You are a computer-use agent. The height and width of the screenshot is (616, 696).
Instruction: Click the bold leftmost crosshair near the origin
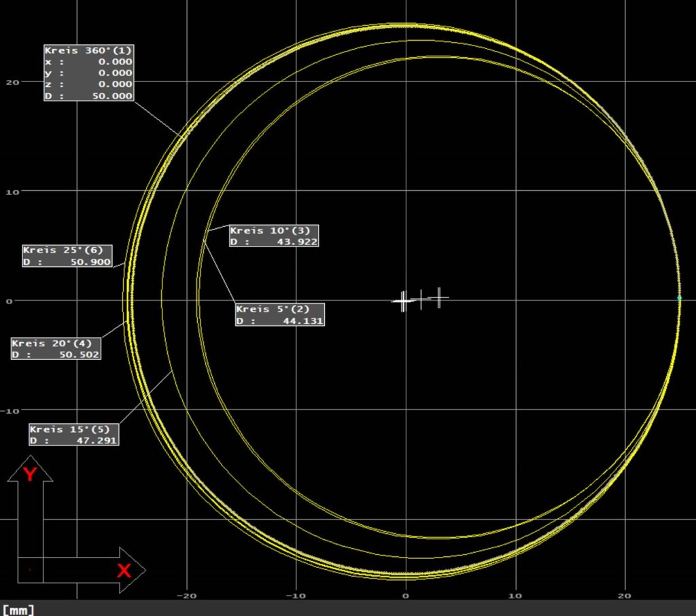pyautogui.click(x=403, y=301)
